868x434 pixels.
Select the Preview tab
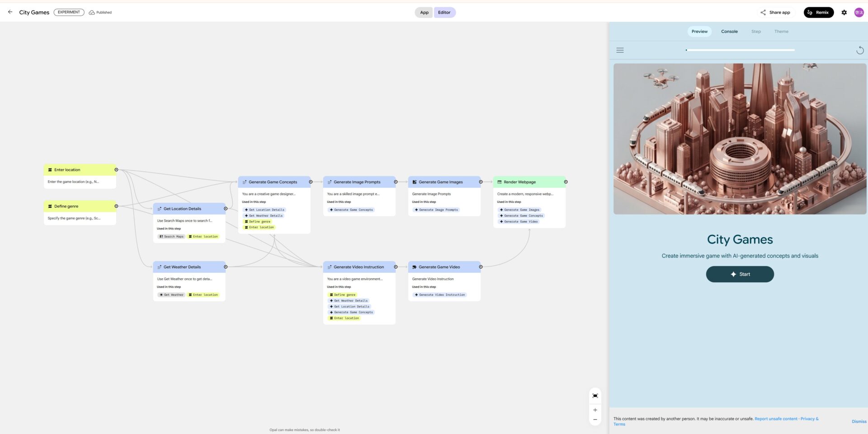coord(699,32)
